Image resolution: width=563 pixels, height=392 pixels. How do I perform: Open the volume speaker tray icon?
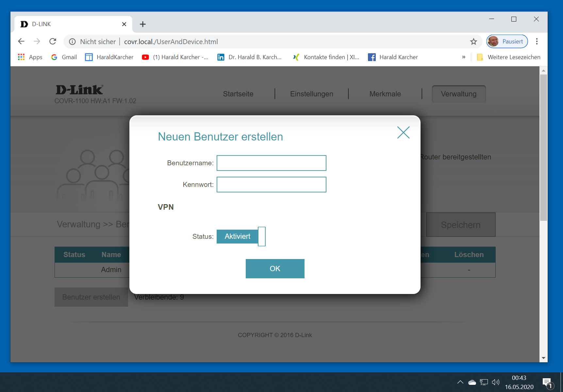point(496,382)
